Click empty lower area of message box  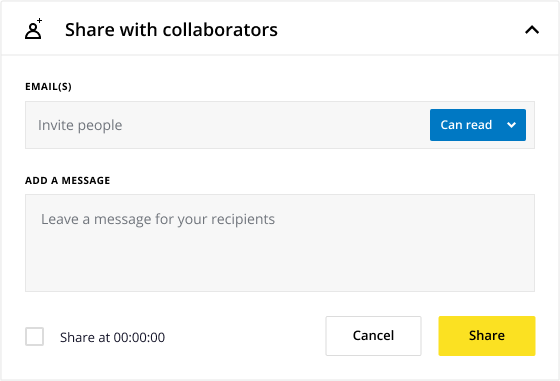(x=280, y=264)
